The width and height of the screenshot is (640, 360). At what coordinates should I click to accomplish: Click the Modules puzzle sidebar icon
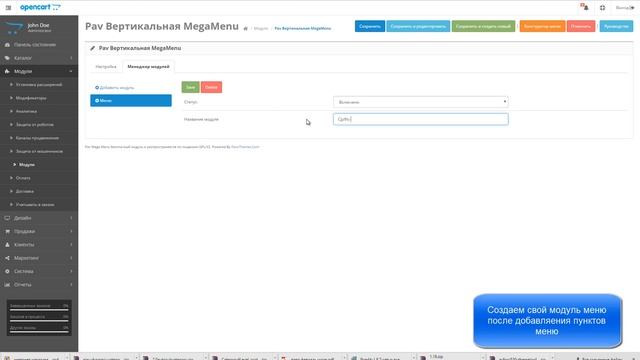7,71
